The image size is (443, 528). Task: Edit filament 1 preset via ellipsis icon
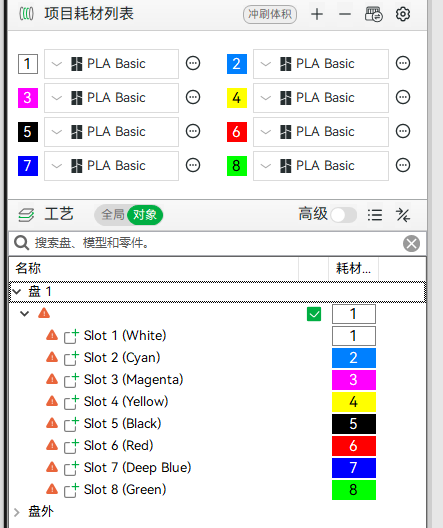[193, 63]
